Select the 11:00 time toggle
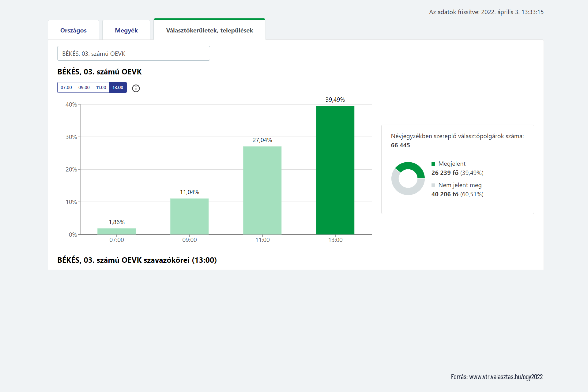588x392 pixels. pos(101,88)
